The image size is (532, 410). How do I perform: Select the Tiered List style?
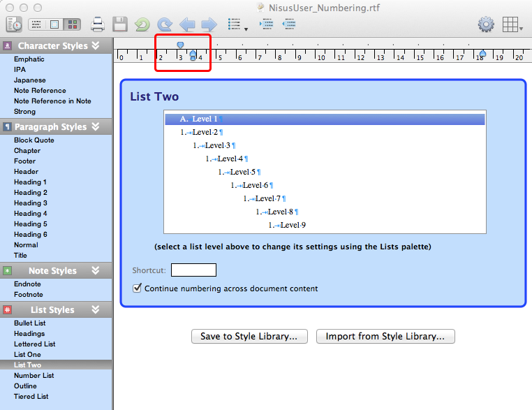pyautogui.click(x=31, y=397)
